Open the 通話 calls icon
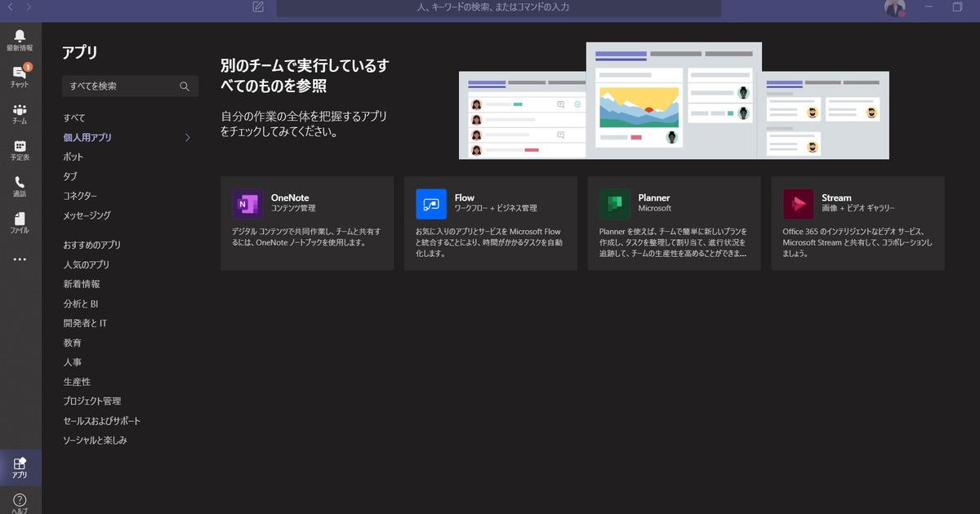This screenshot has width=980, height=514. (20, 182)
